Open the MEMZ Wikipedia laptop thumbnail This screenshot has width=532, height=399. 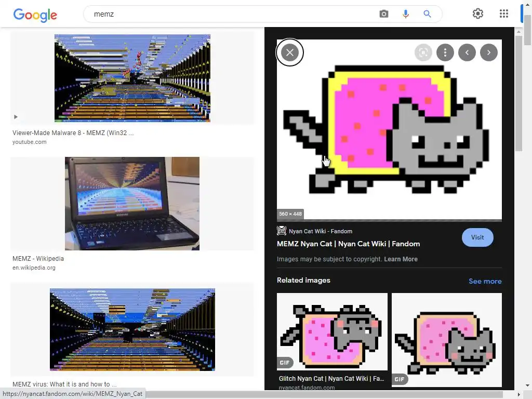(132, 204)
